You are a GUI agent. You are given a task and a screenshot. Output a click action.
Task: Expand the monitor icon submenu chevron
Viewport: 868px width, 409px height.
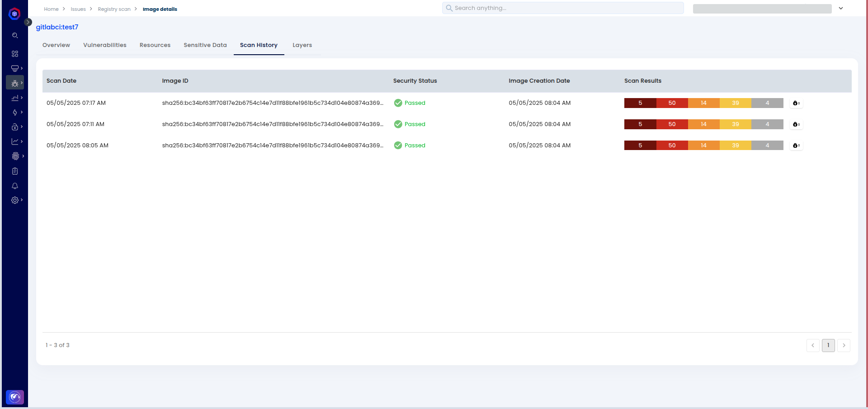pos(22,68)
